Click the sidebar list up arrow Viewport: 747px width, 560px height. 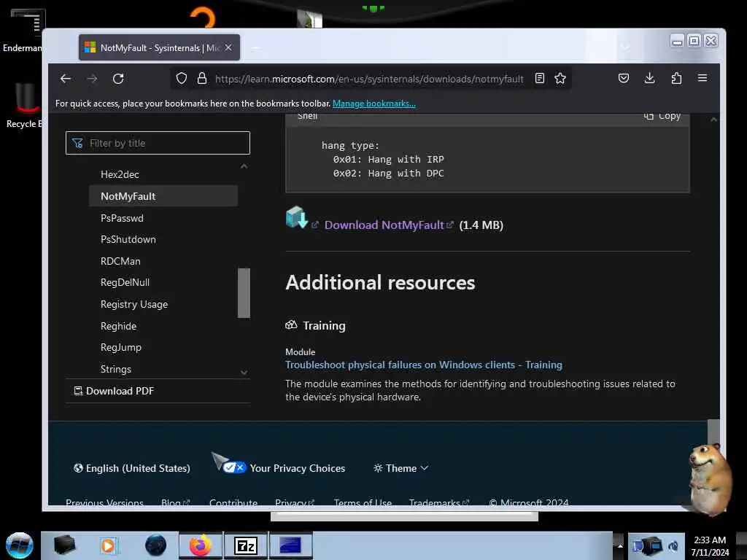click(x=244, y=166)
